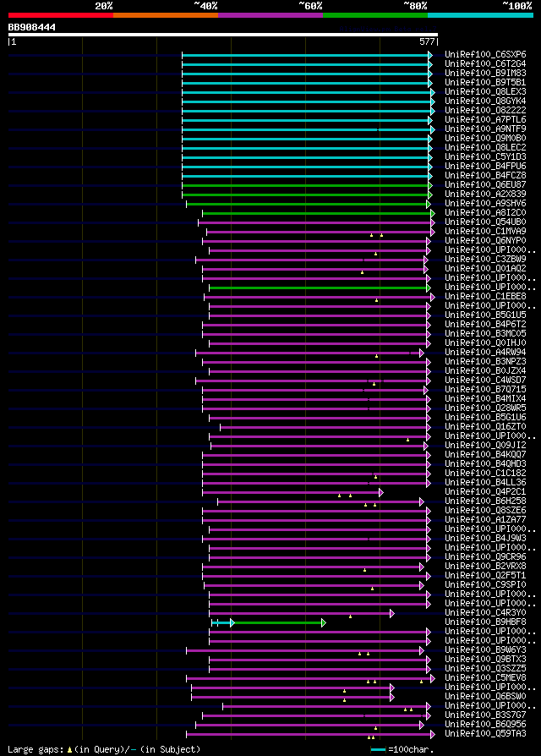Open hit UniRef100_C6SXP6
This screenshot has width=541, height=756.
tap(485, 54)
